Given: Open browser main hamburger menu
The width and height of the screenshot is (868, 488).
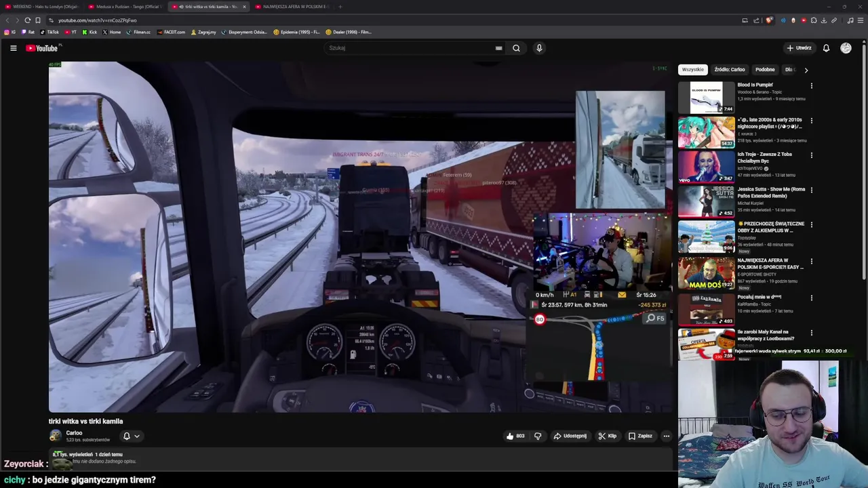Looking at the screenshot, I should (x=861, y=20).
